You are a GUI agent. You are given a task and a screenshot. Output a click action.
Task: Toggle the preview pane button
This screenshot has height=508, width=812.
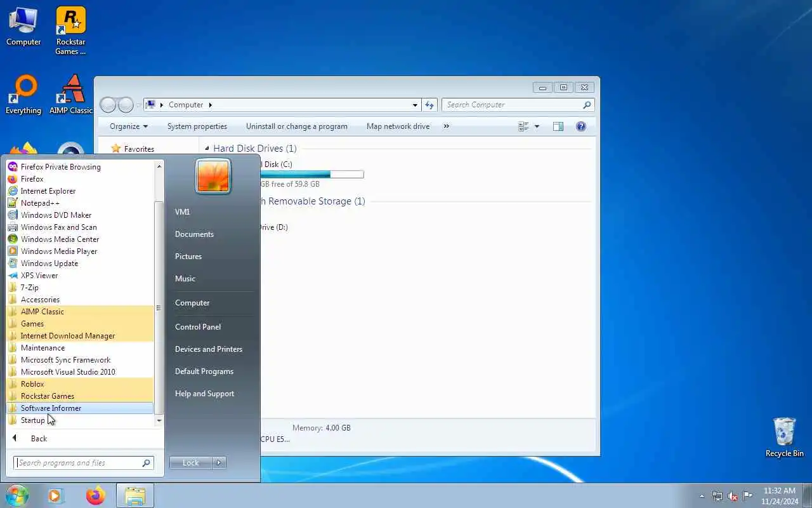coord(558,126)
